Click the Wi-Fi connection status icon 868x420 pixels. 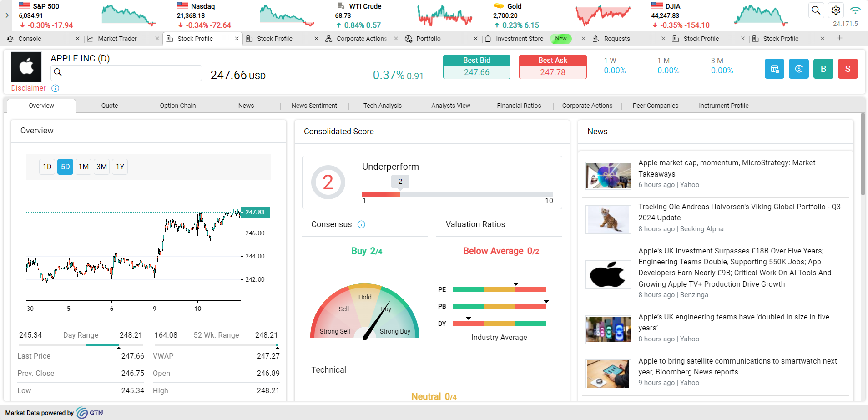coord(856,10)
